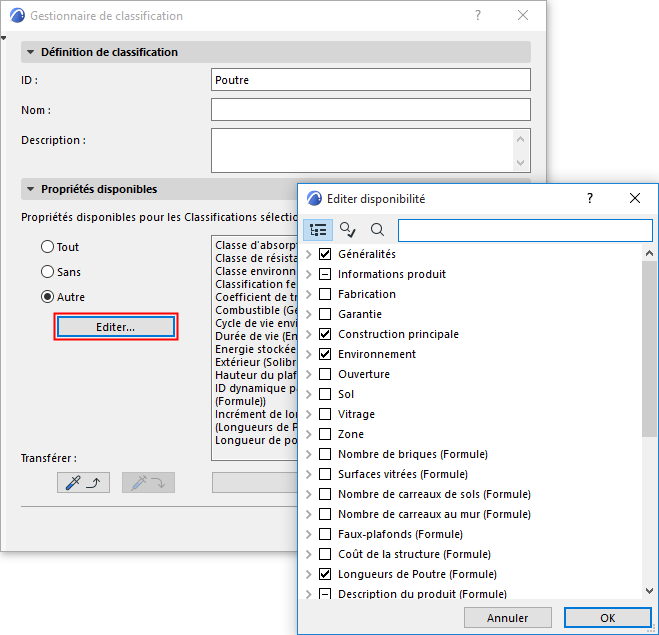Image resolution: width=659 pixels, height=635 pixels.
Task: Collapse Propriétés disponibles section
Action: [30, 189]
